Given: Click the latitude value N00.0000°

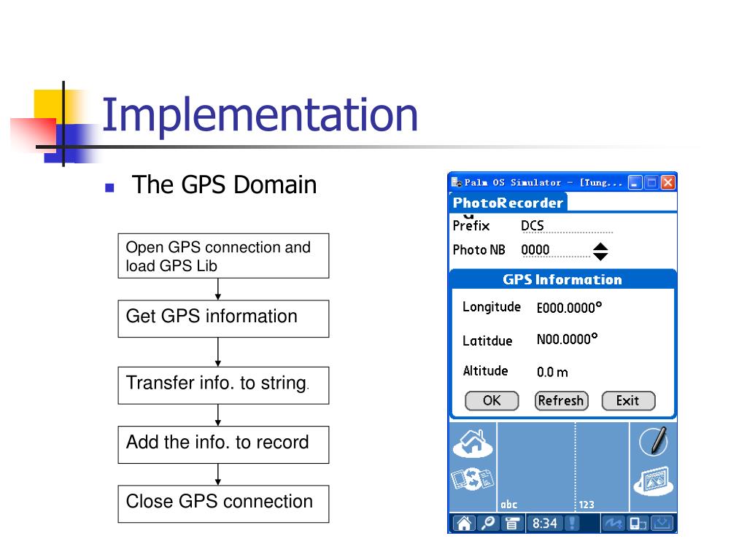Looking at the screenshot, I should (x=567, y=339).
